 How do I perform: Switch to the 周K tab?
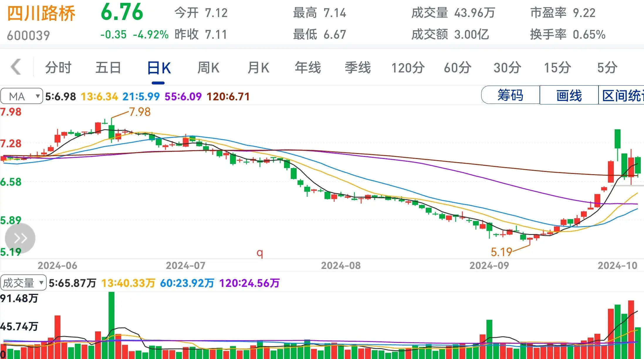tap(208, 67)
